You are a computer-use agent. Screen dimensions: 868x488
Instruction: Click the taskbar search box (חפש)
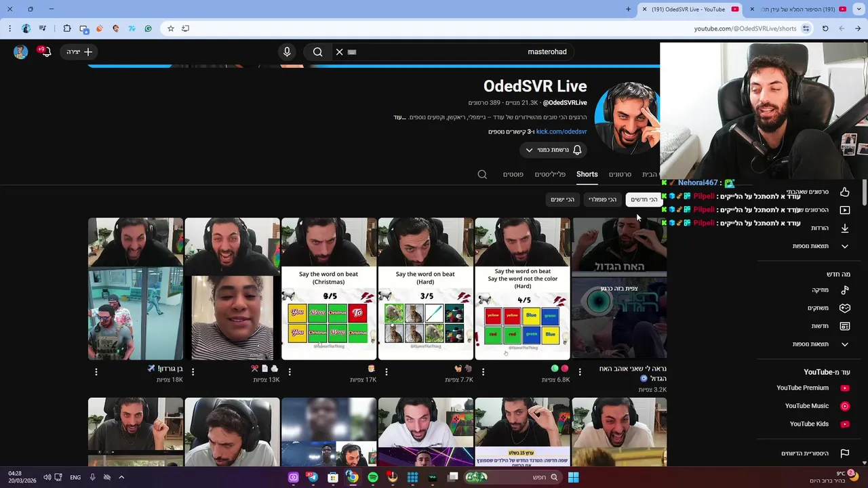[x=513, y=477]
